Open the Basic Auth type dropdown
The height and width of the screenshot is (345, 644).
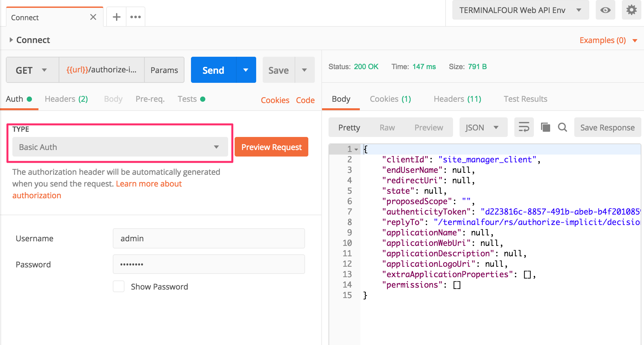pos(120,147)
